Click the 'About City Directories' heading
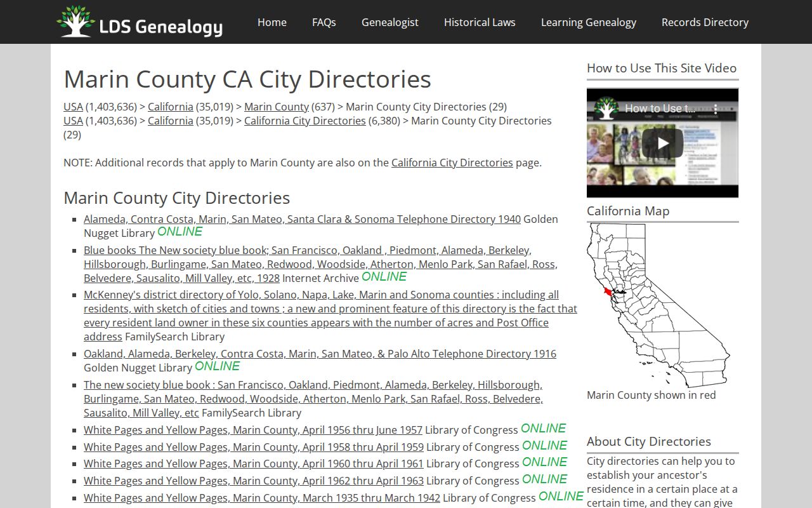This screenshot has height=508, width=812. (x=649, y=441)
